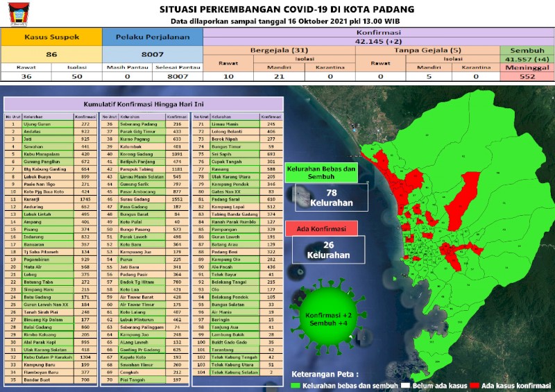This screenshot has width=555, height=392.
Task: Select the yellow Kasus Suspek header
Action: (51, 37)
